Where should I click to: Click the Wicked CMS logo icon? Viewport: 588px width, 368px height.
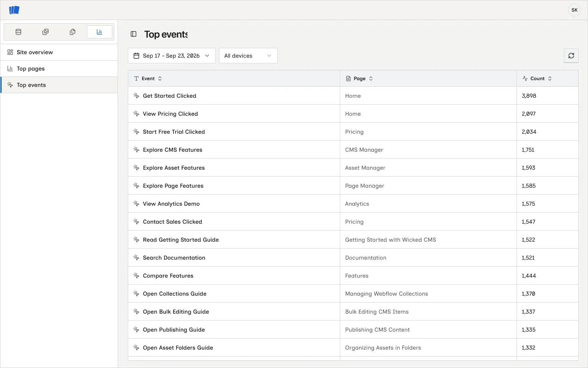[14, 10]
